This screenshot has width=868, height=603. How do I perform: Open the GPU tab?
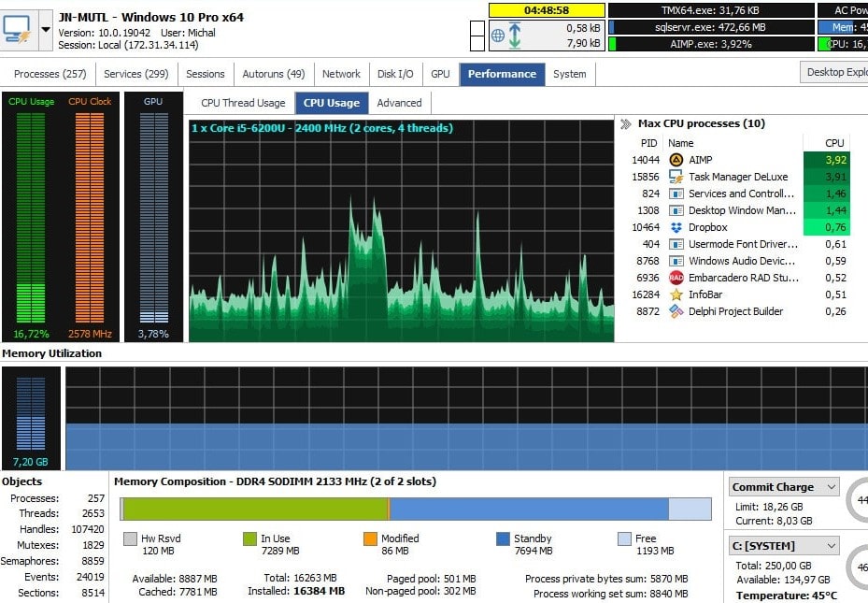coord(441,74)
